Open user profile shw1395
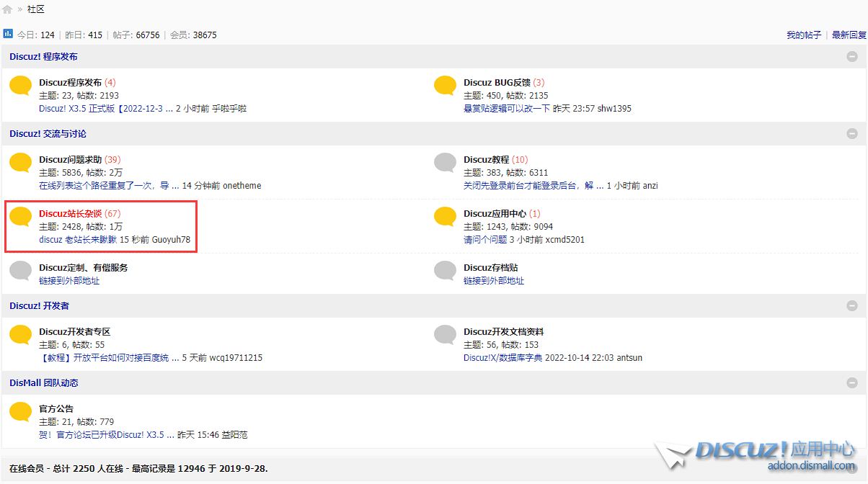The image size is (868, 484). 614,109
